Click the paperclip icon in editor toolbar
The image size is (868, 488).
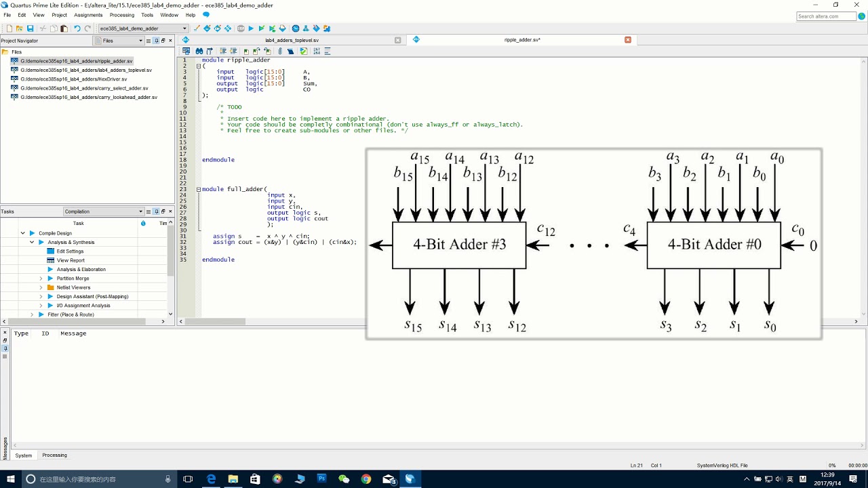(x=279, y=51)
